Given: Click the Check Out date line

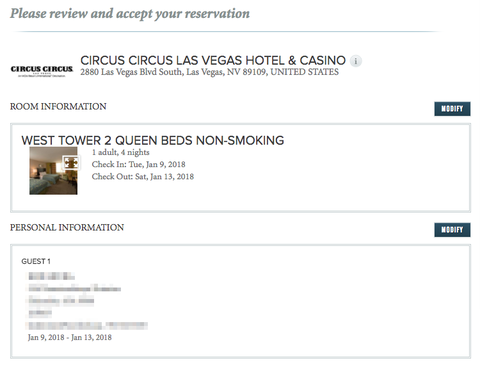Looking at the screenshot, I should point(143,176).
